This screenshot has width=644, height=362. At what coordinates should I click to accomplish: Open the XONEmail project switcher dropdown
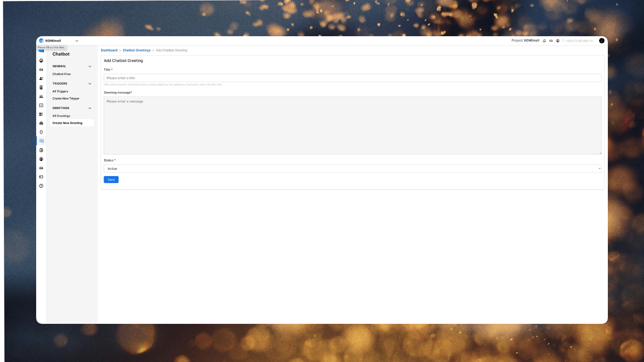[77, 41]
